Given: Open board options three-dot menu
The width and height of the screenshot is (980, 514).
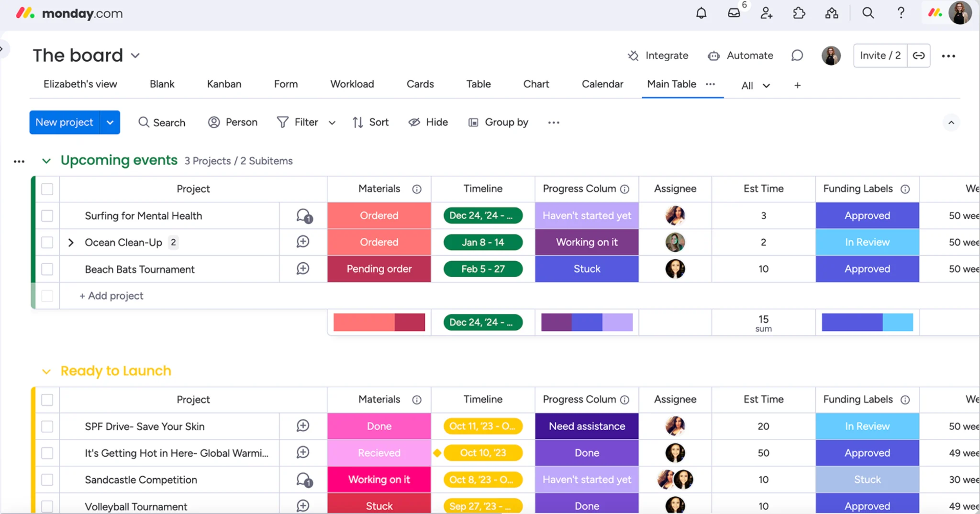Looking at the screenshot, I should [x=948, y=56].
